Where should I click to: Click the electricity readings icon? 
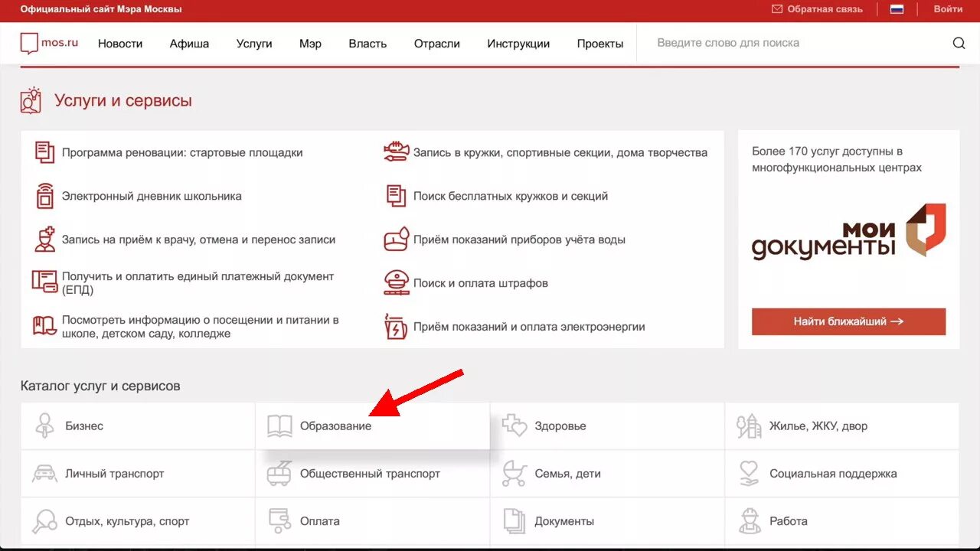click(396, 326)
